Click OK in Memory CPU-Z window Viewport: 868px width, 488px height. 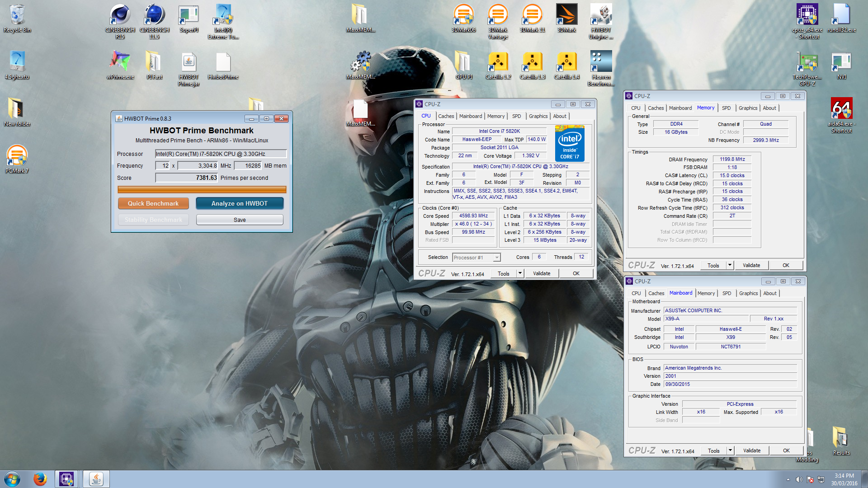tap(786, 265)
